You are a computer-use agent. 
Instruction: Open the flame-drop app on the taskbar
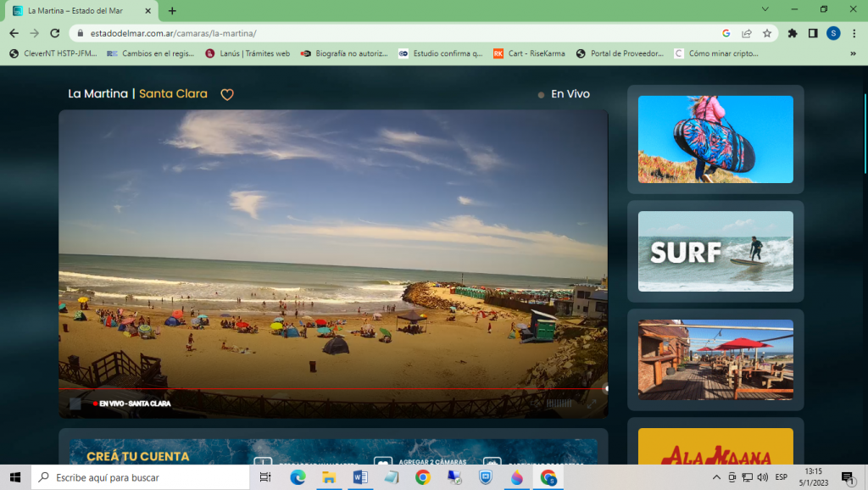click(x=517, y=477)
